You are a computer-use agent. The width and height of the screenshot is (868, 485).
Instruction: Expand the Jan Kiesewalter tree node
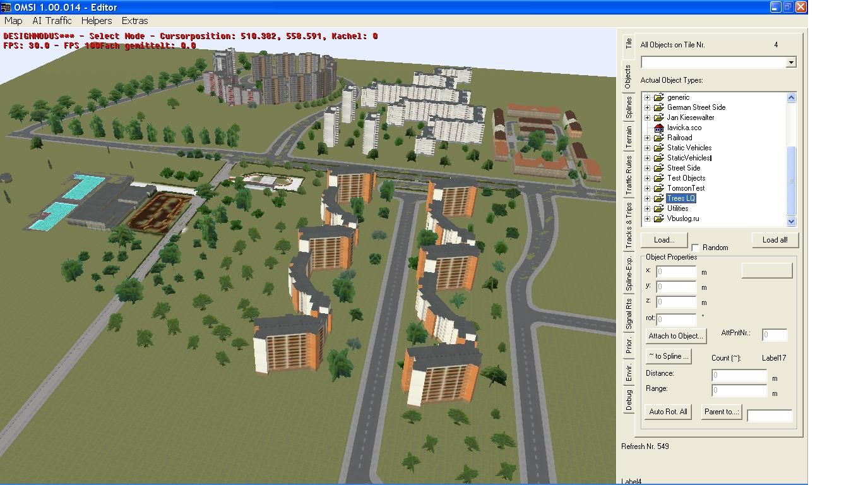point(647,117)
